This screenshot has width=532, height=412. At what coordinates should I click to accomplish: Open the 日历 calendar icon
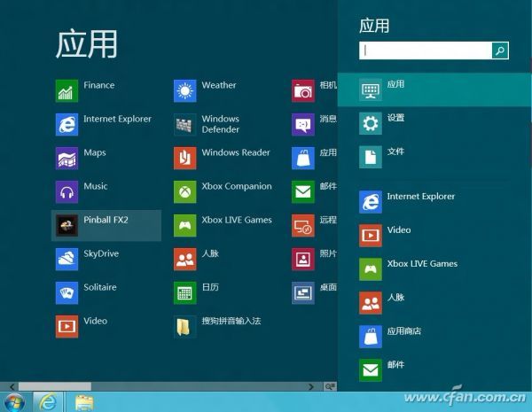[185, 292]
